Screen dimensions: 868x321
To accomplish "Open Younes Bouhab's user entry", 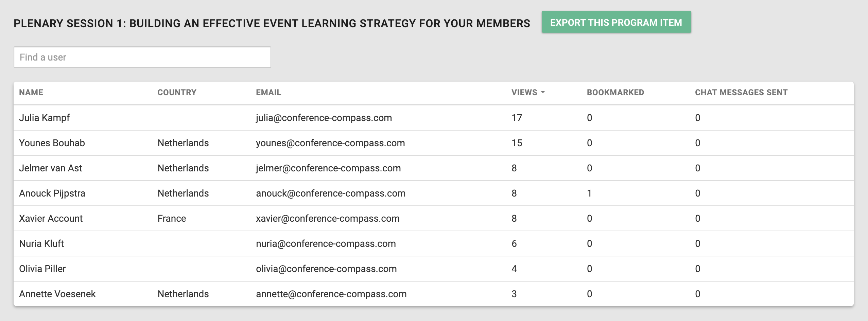I will click(x=52, y=143).
